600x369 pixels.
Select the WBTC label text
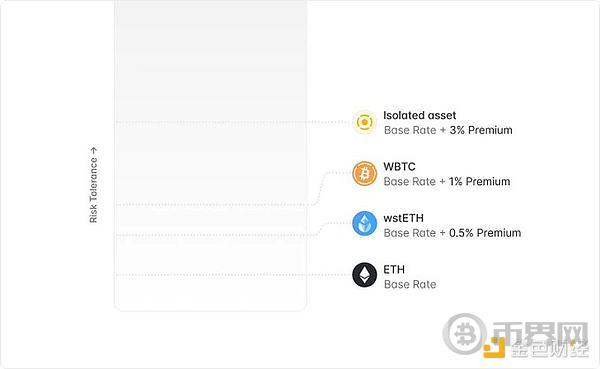point(399,167)
